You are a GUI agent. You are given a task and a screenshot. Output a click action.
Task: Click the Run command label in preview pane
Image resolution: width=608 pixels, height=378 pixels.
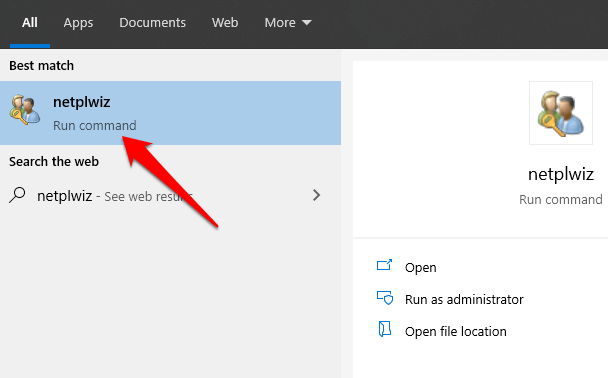point(561,200)
